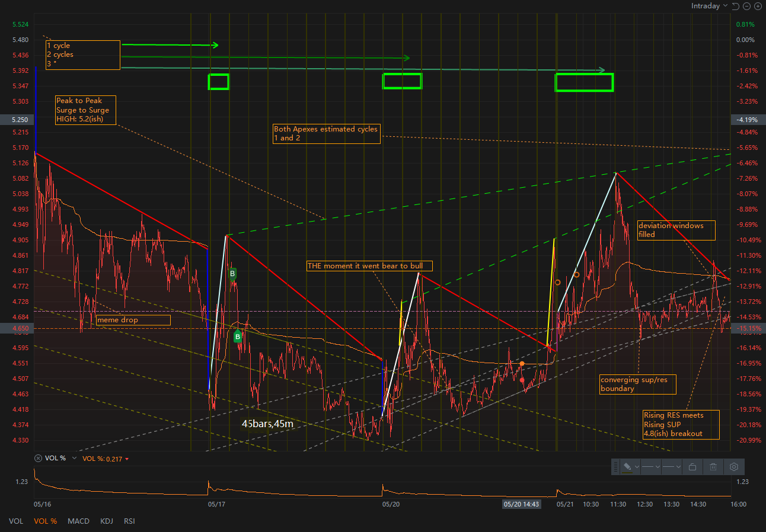
Task: Select the large green cycle rectangle near 05/21
Action: pos(584,82)
